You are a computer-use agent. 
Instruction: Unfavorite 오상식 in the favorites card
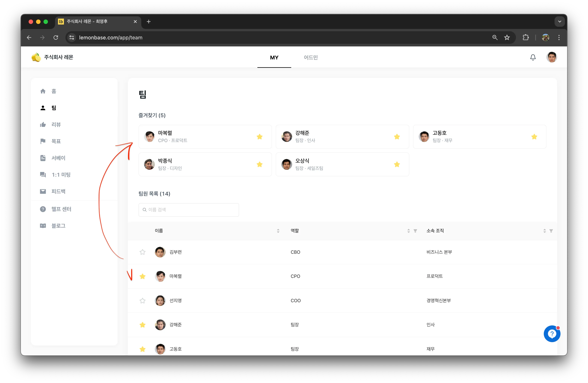point(397,164)
